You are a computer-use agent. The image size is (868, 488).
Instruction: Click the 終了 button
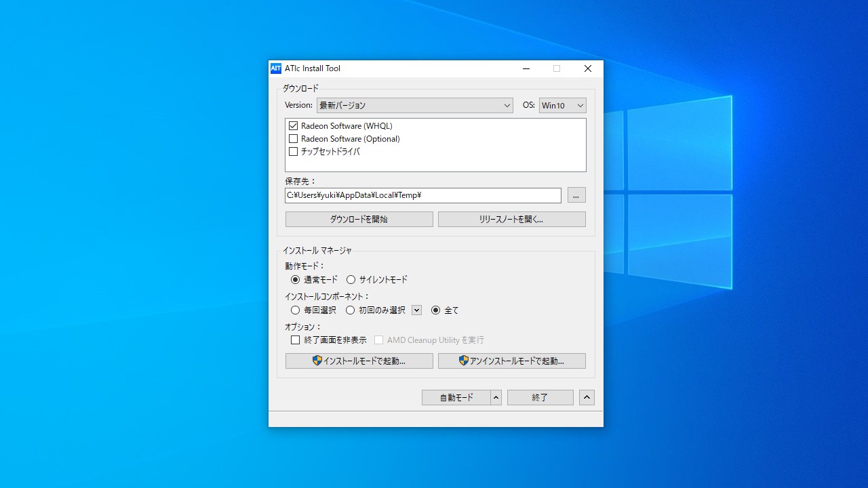click(x=540, y=398)
